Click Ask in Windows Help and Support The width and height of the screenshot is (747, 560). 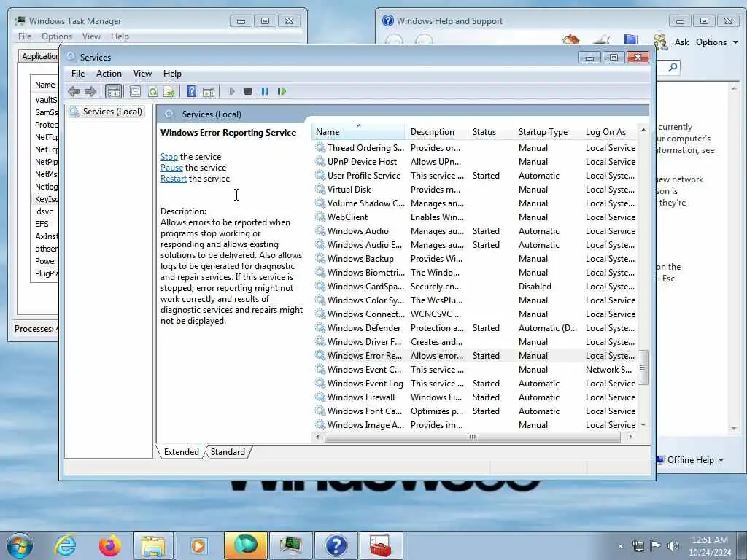pyautogui.click(x=681, y=42)
